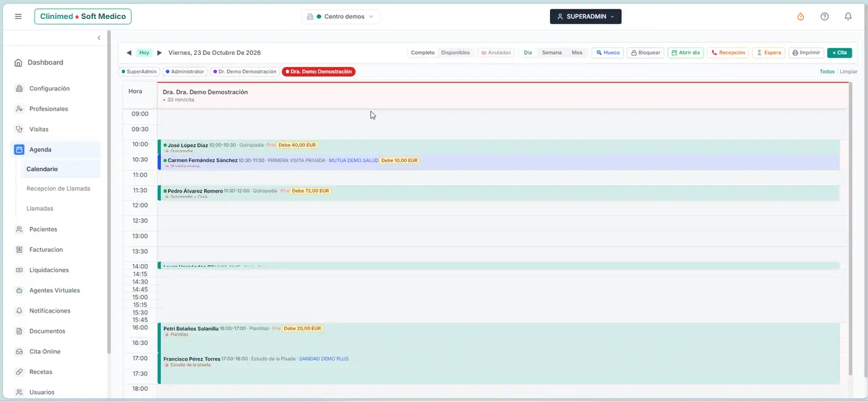This screenshot has width=868, height=402.
Task: Toggle the SuperAdmin professional chip
Action: point(139,71)
